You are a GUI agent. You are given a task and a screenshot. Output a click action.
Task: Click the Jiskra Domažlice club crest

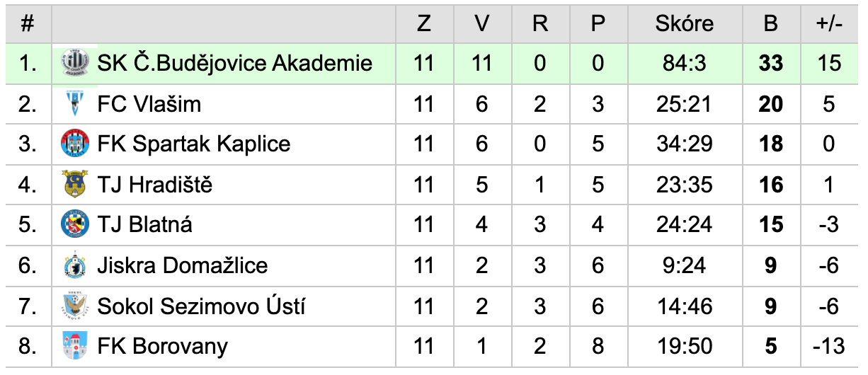[74, 266]
